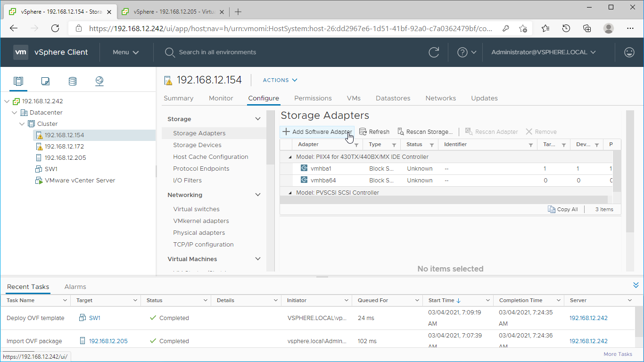The width and height of the screenshot is (644, 362).
Task: Click the vmhba1 adapter icon
Action: [304, 168]
